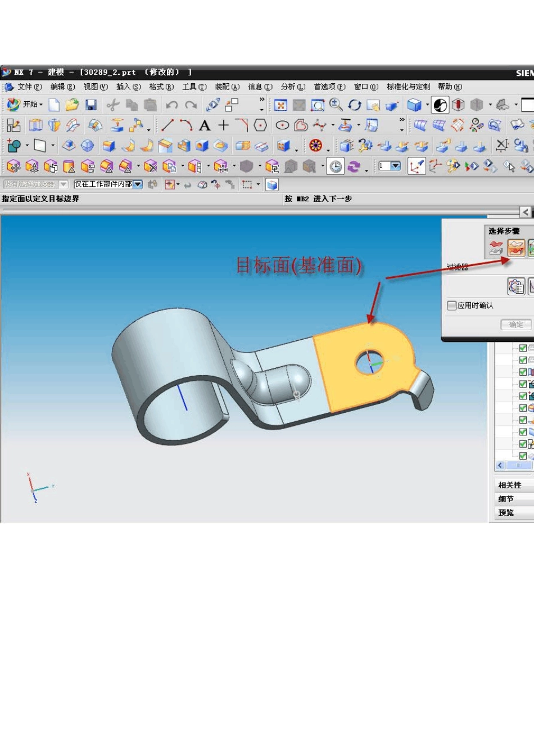This screenshot has height=756, width=534.
Task: Click the navigator scrollbar left arrow
Action: [500, 466]
